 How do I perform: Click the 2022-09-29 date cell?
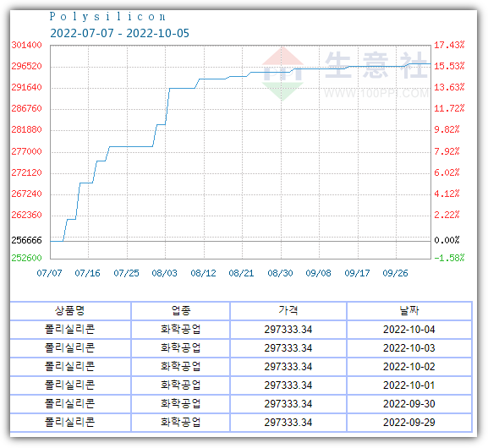click(x=409, y=422)
